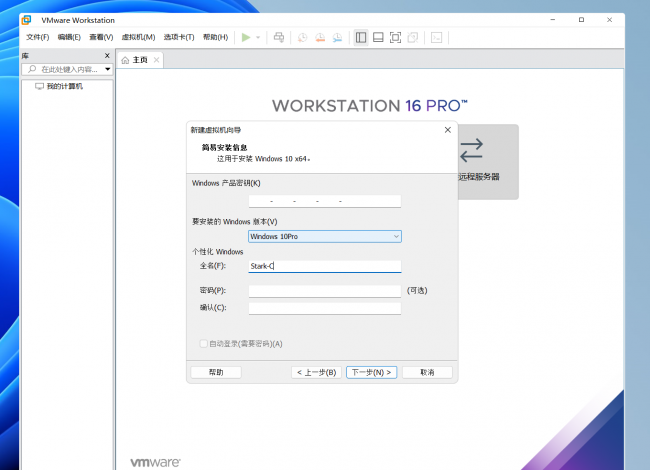The height and width of the screenshot is (470, 650).
Task: Open the power options arrow beside play
Action: 258,37
